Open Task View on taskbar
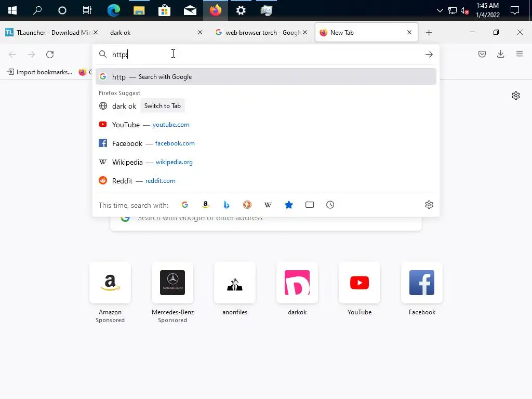This screenshot has height=399, width=532. click(87, 10)
